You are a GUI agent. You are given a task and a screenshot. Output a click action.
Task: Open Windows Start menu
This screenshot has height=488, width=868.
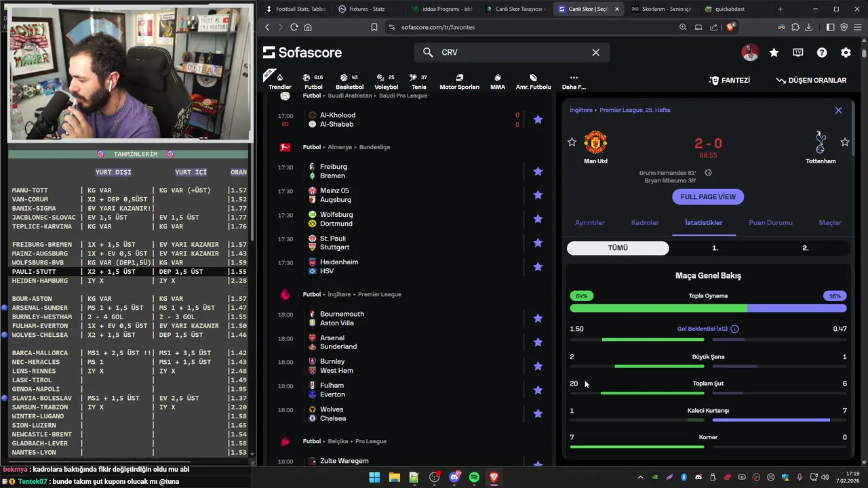click(x=374, y=477)
